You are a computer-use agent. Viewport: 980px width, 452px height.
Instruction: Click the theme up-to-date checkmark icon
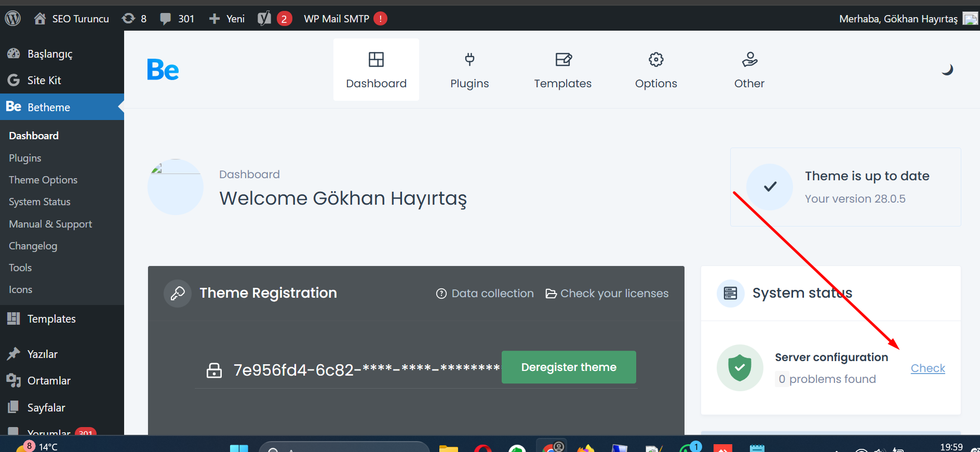(x=770, y=187)
